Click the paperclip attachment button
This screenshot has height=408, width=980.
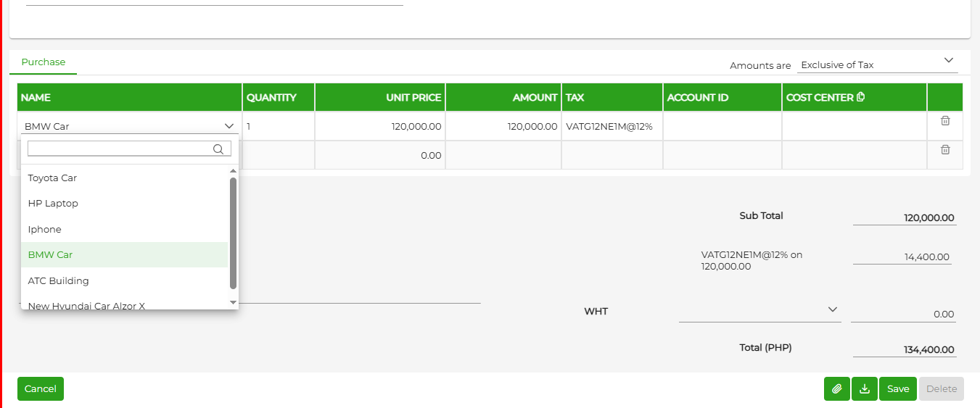837,389
